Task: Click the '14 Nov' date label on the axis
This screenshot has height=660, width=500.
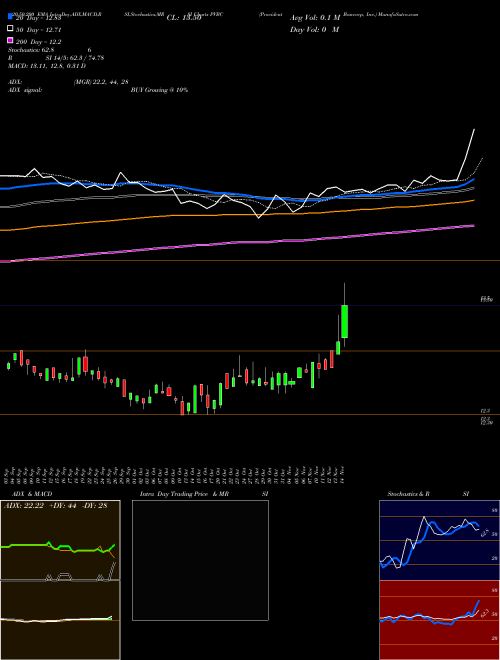Action: 344,474
